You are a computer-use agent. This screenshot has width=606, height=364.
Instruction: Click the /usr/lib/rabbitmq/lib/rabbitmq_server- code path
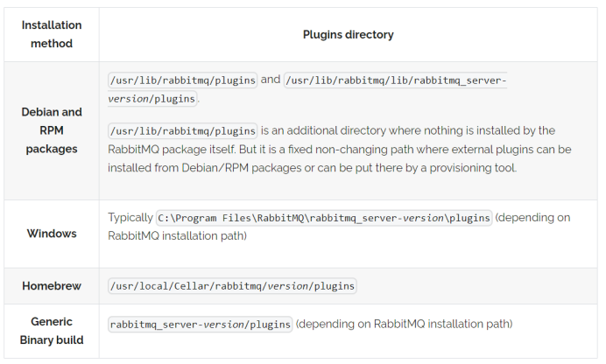(x=395, y=80)
